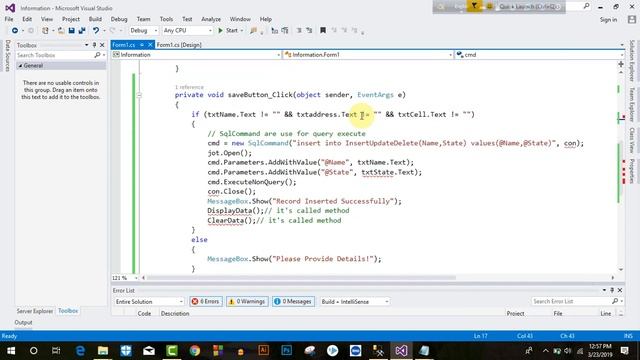Open the Entire Solution scope dropdown
The image size is (640, 360).
[x=149, y=302]
